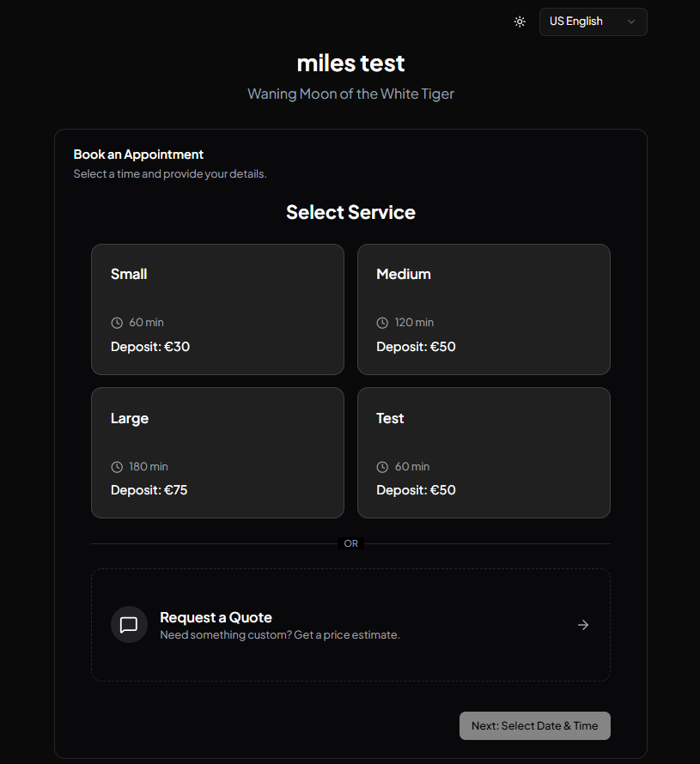Click the miles test page title
This screenshot has height=764, width=700.
350,63
